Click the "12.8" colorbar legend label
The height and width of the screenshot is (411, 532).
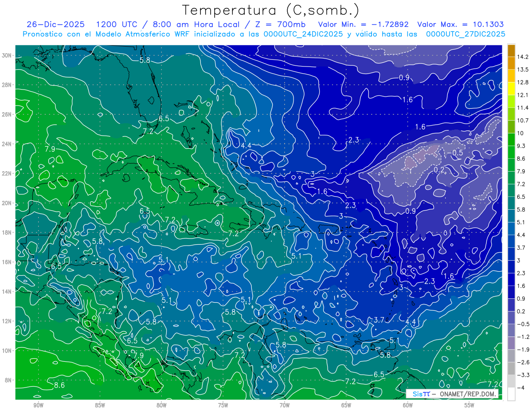[524, 82]
